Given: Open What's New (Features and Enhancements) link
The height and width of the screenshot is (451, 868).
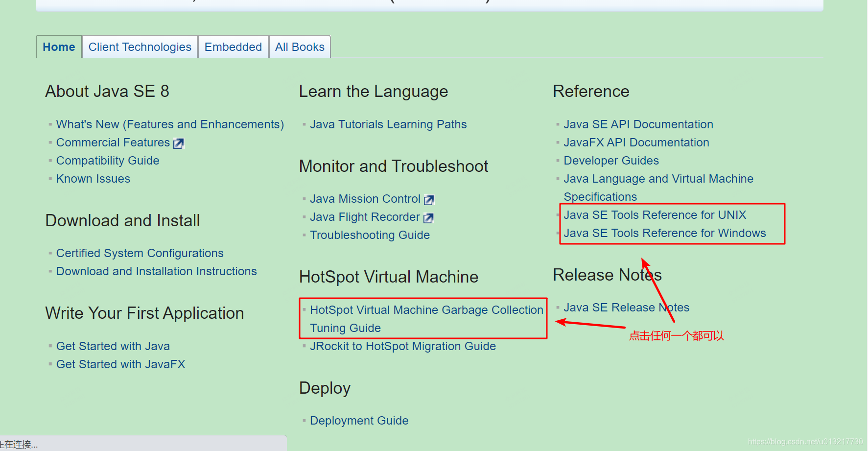Looking at the screenshot, I should (x=170, y=124).
